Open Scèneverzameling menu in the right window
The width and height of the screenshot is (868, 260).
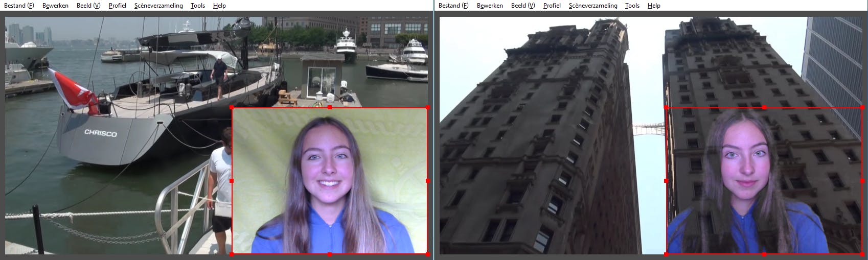click(593, 6)
